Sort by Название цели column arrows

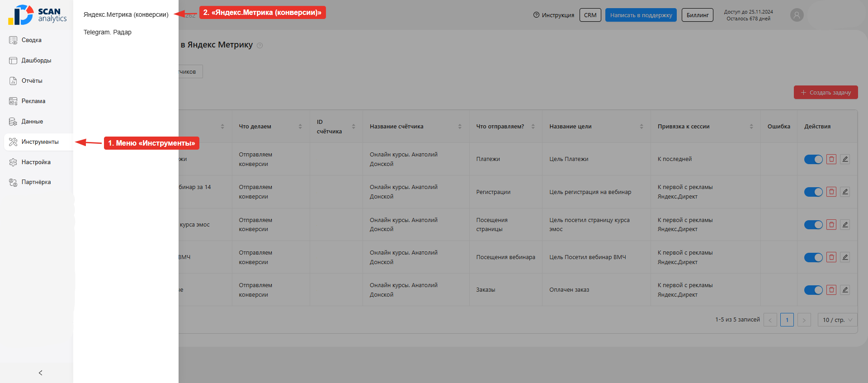tap(642, 127)
